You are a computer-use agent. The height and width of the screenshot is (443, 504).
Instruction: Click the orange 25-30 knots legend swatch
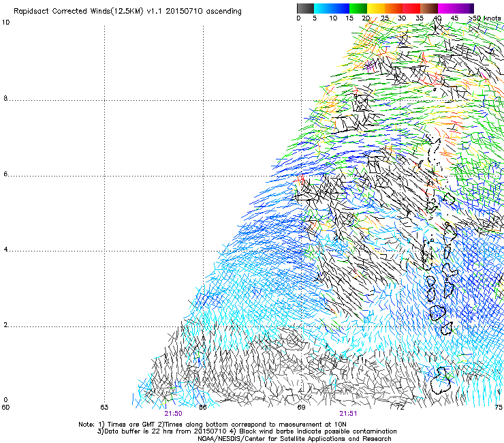[x=394, y=8]
